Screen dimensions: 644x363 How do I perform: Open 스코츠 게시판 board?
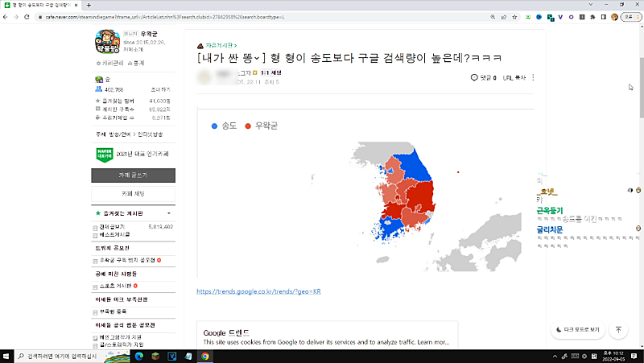click(x=115, y=286)
